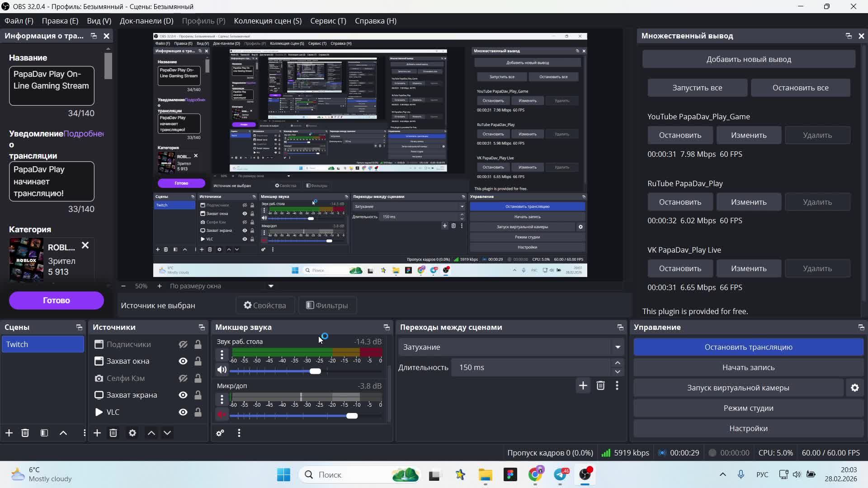
Task: Open the preview scaling dropdown
Action: pyautogui.click(x=271, y=286)
